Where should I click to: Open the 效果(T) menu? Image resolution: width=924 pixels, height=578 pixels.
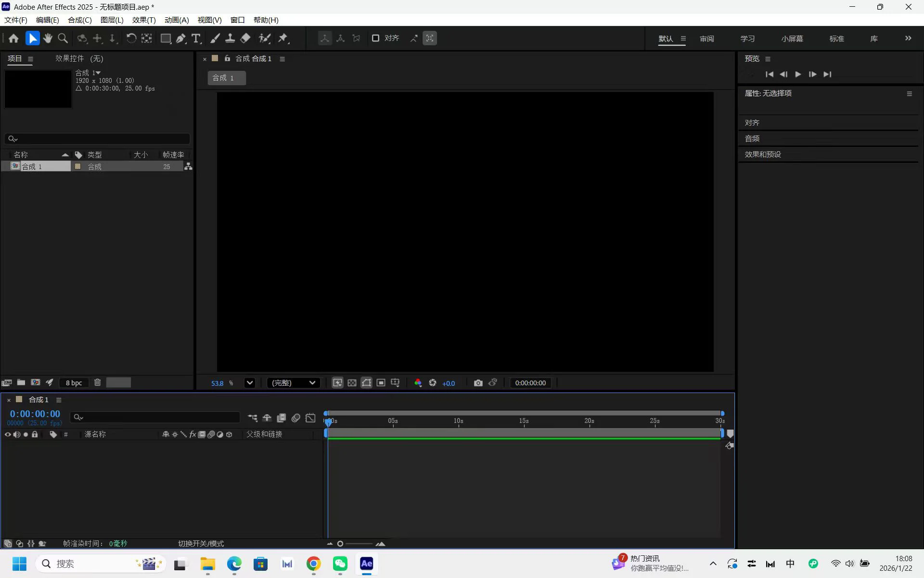tap(143, 20)
